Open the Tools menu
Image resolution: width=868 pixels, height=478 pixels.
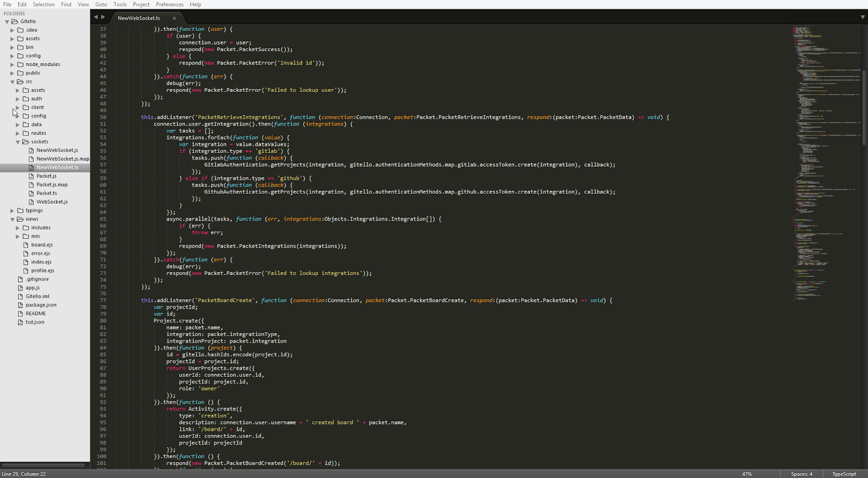[x=120, y=4]
